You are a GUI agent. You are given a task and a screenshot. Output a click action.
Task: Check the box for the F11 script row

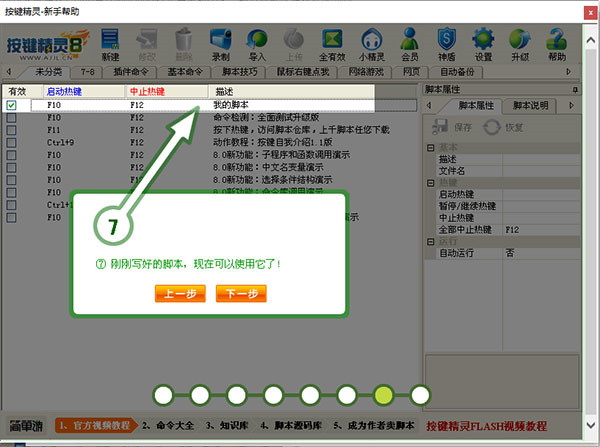[x=11, y=130]
